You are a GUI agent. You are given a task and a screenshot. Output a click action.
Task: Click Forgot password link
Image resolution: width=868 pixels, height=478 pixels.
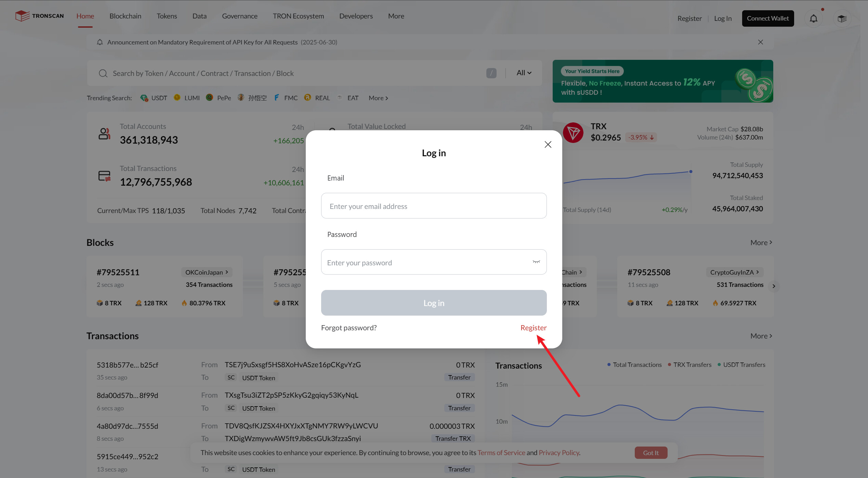[x=348, y=328]
